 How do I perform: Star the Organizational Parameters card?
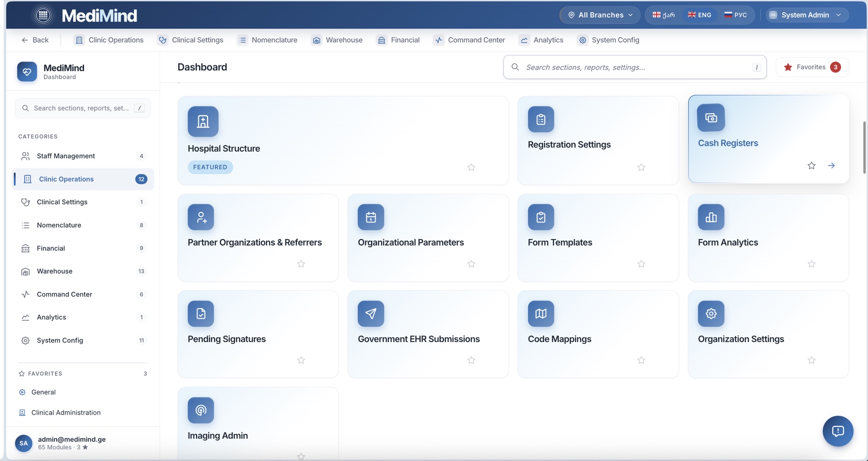click(471, 263)
